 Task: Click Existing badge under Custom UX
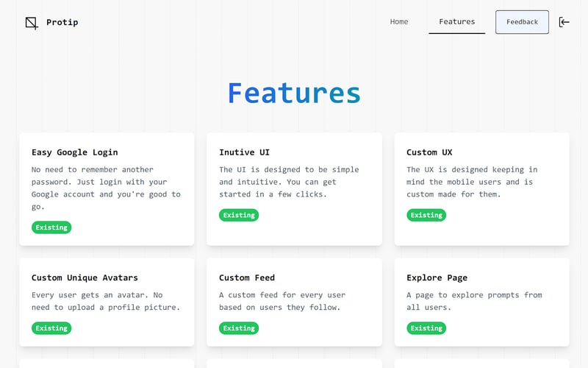(426, 215)
